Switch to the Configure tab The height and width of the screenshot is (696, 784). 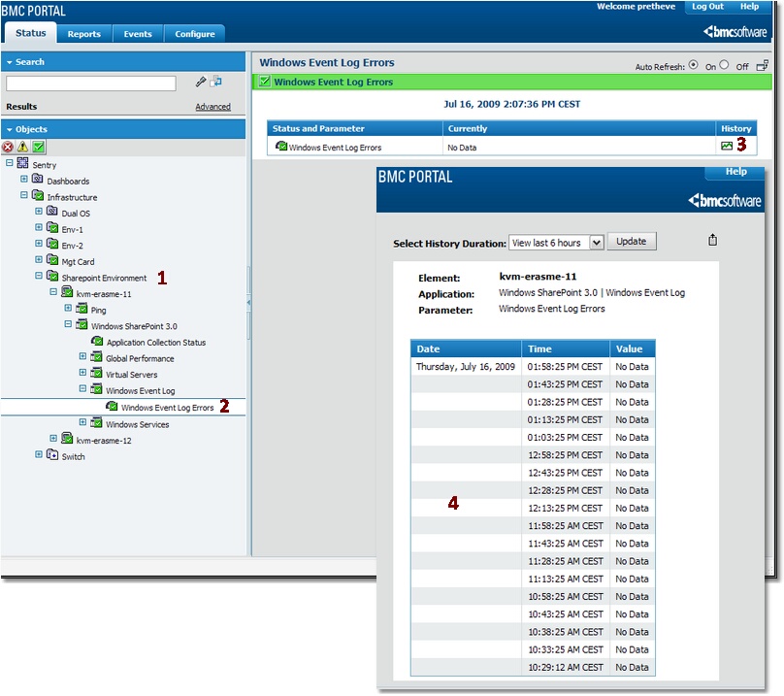194,34
